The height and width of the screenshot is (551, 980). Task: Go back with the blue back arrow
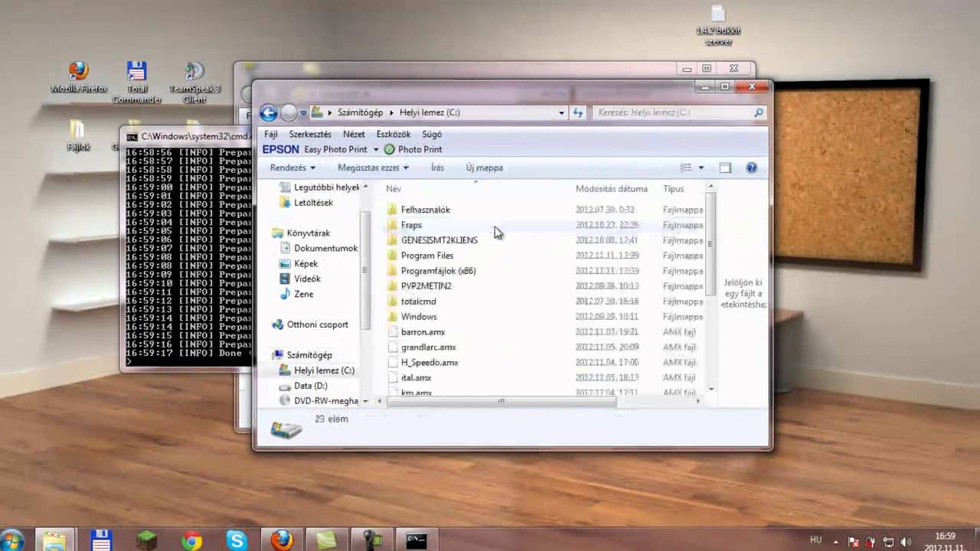[268, 113]
